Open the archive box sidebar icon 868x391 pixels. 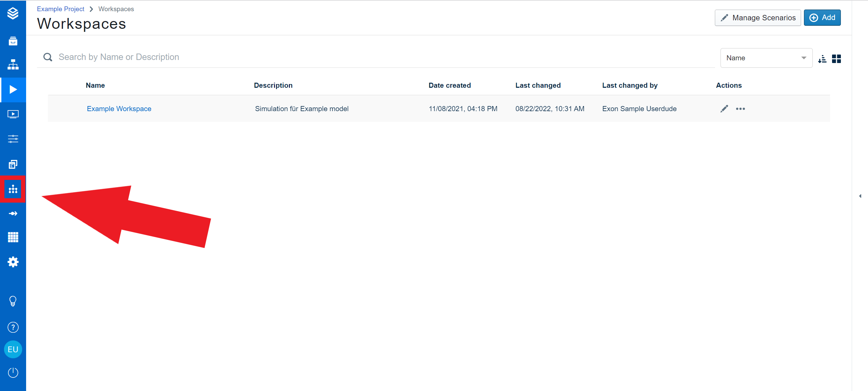(x=13, y=41)
